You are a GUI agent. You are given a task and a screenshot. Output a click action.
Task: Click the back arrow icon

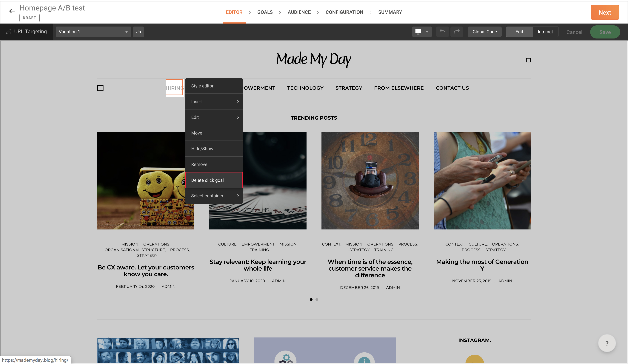(12, 11)
